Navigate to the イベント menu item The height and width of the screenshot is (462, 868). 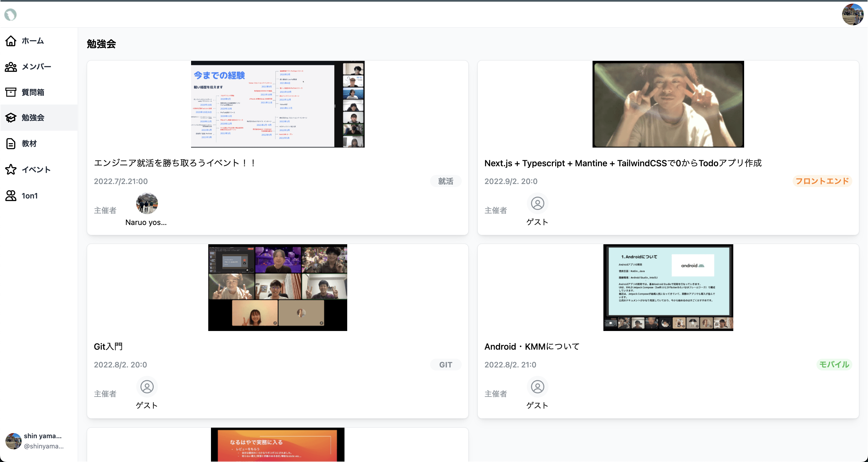36,170
